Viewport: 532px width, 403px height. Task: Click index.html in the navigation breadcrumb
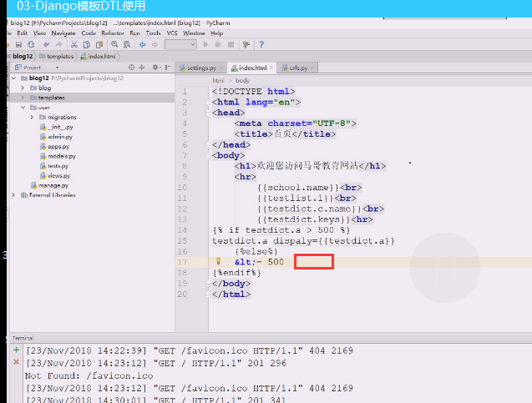(x=99, y=56)
